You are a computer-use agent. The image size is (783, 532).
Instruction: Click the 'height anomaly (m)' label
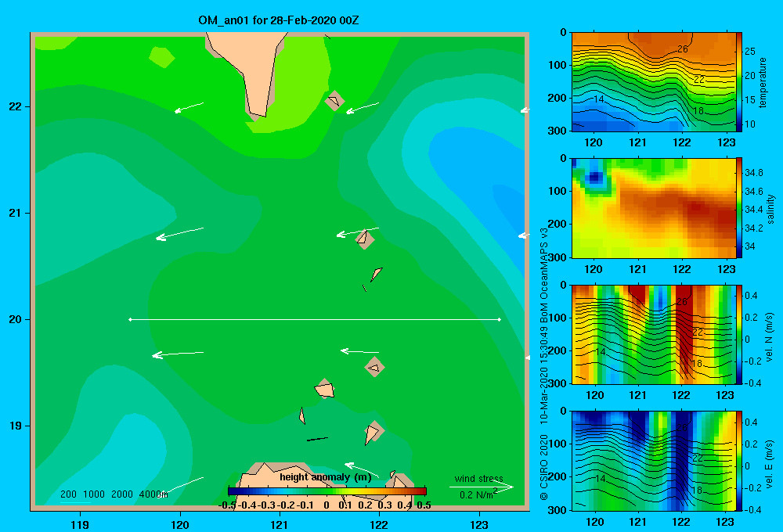click(x=326, y=477)
